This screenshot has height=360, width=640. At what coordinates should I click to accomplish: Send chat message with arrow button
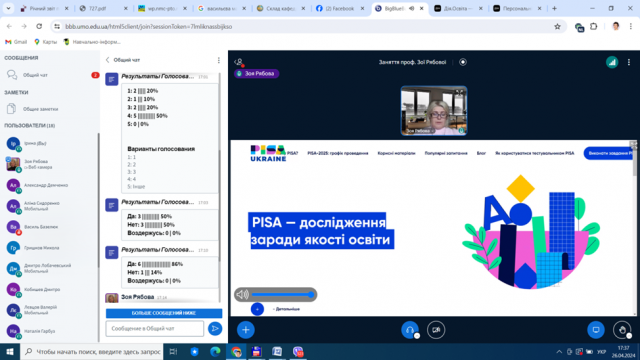pos(215,329)
